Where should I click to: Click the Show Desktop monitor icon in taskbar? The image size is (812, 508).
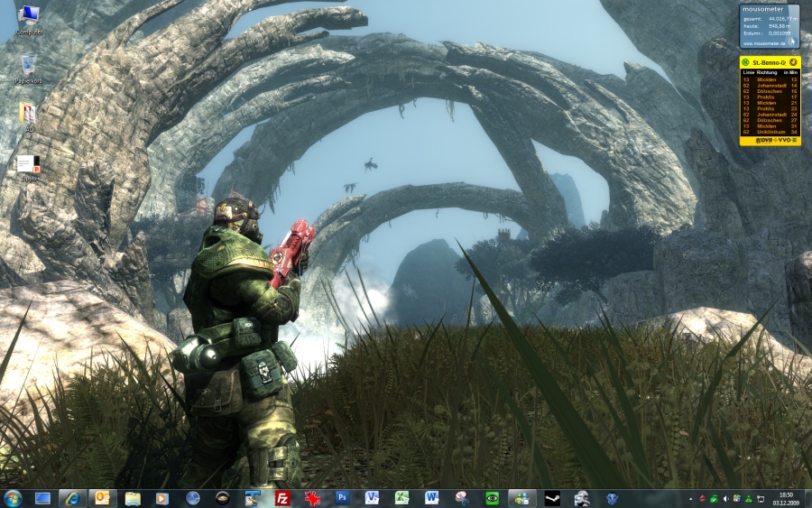42,499
